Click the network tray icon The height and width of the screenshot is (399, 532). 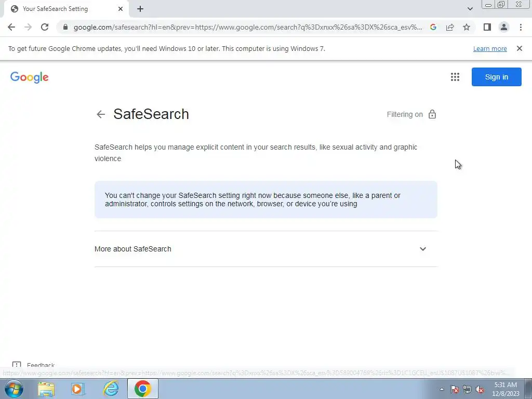(x=467, y=389)
